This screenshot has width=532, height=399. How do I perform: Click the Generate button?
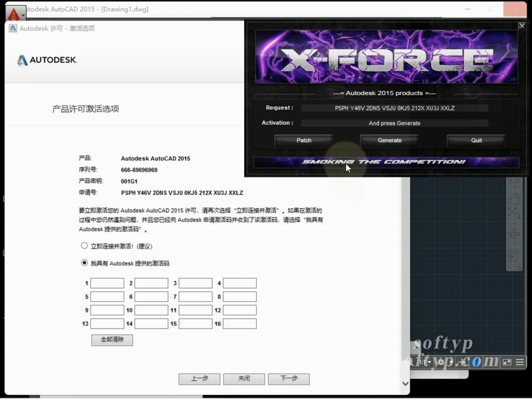[390, 140]
